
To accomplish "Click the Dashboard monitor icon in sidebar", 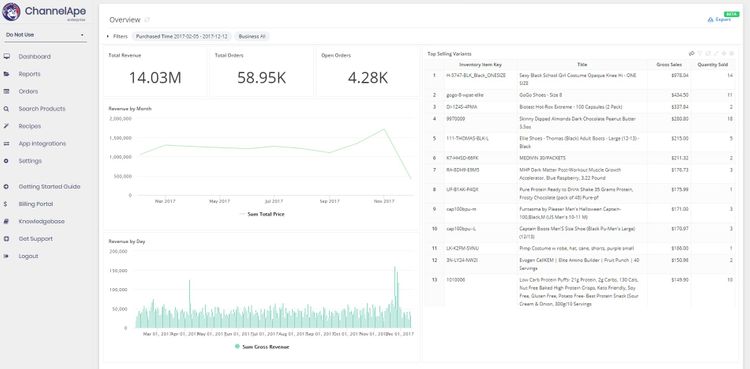I will [6, 56].
